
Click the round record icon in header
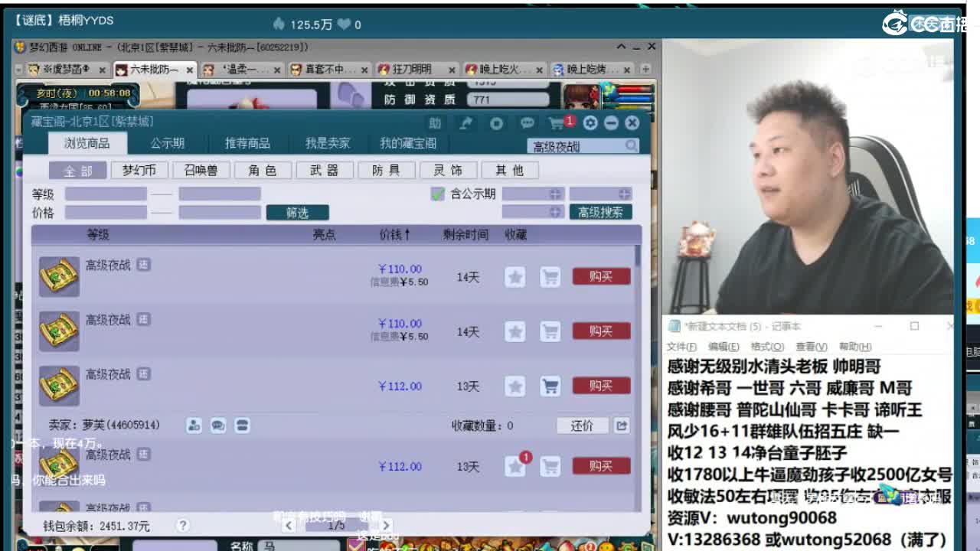[496, 123]
